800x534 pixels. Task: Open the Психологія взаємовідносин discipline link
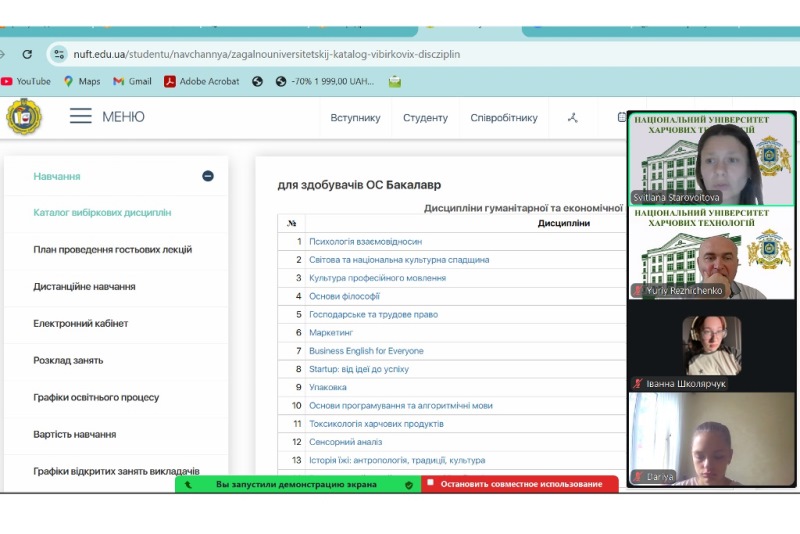click(365, 241)
